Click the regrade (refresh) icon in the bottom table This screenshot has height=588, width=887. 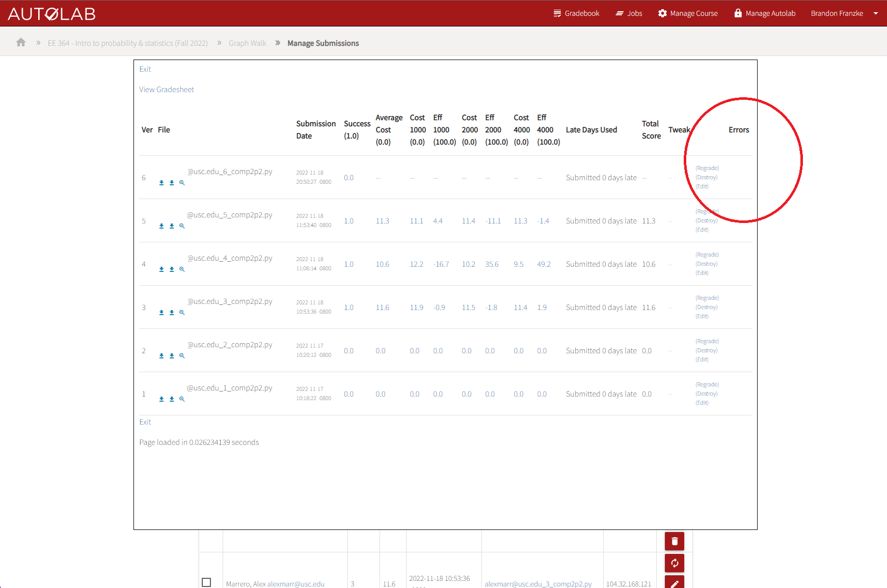[674, 563]
